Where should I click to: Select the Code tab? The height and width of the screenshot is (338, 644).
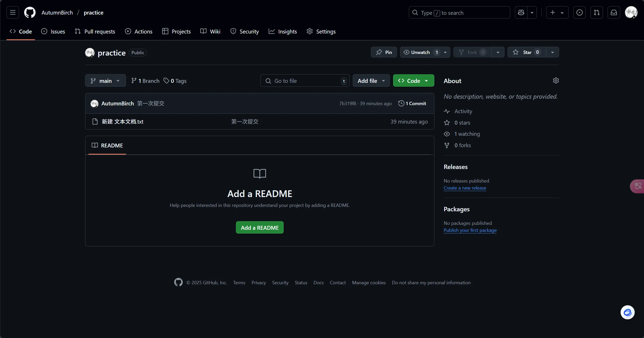(21, 31)
